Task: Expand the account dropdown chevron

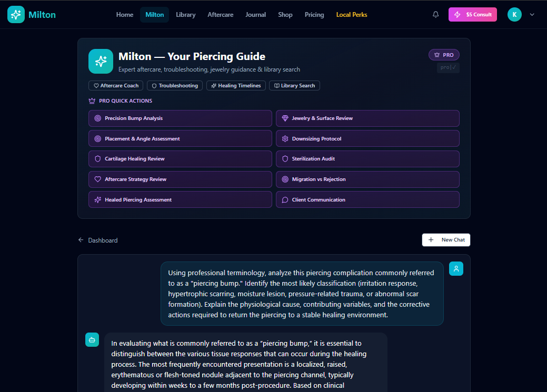Action: 532,15
